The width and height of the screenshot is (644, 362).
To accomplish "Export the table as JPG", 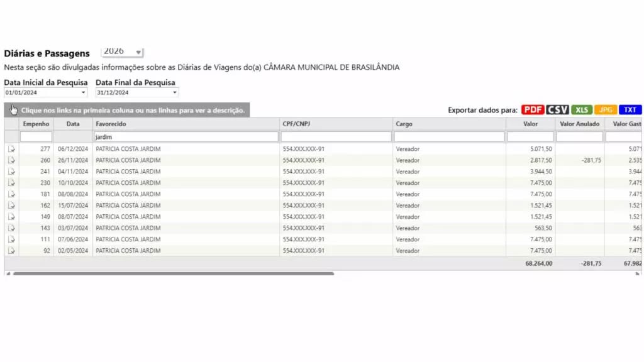I will [x=606, y=110].
